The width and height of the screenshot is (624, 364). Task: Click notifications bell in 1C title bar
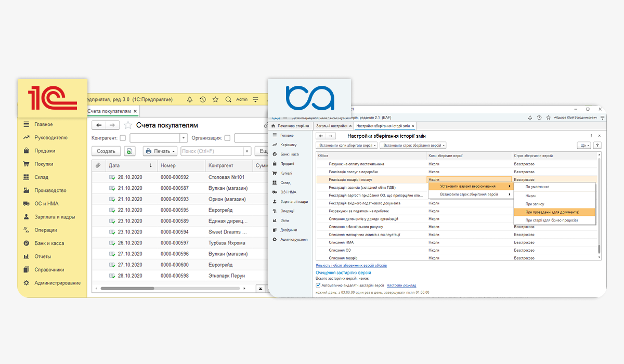coord(190,99)
